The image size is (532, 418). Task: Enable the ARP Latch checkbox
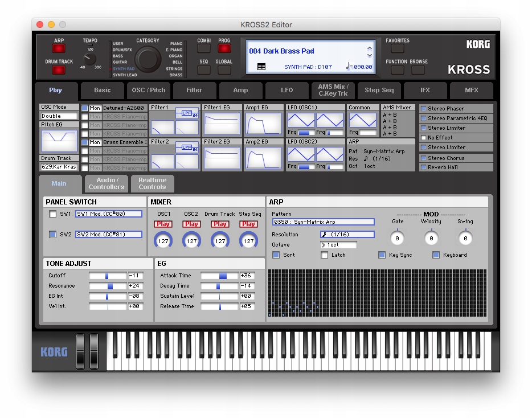pos(325,255)
